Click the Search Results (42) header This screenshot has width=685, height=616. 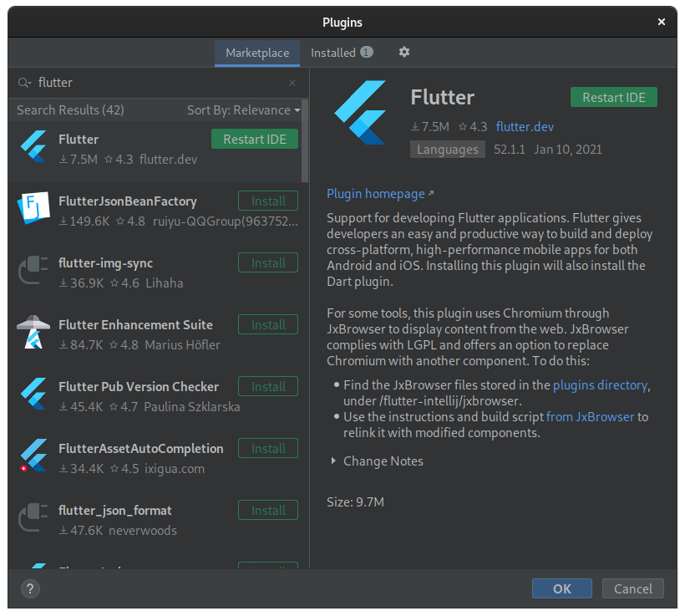pyautogui.click(x=70, y=110)
